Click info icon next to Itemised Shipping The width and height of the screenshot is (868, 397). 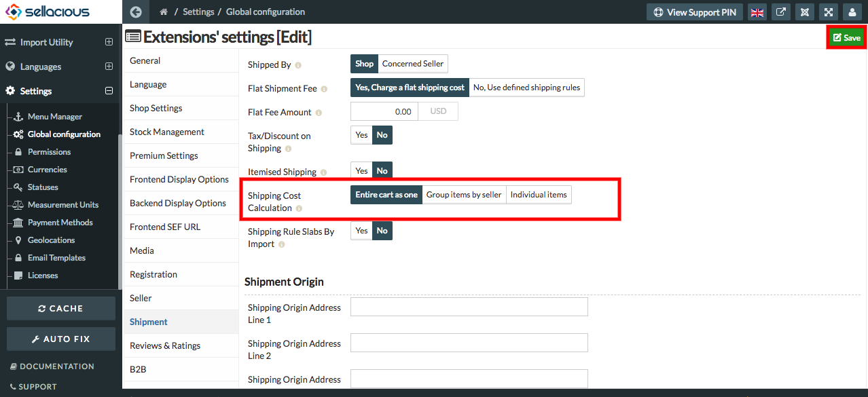[323, 172]
